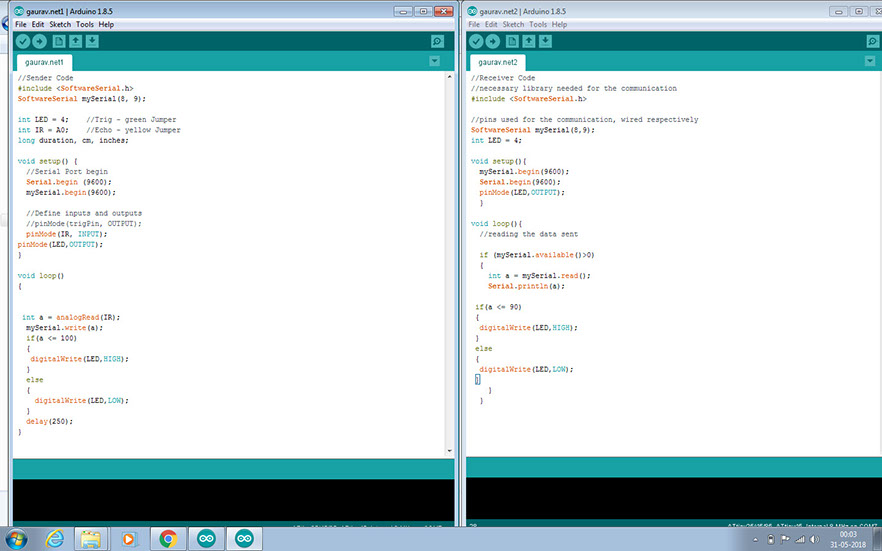Open Edit menu in gaurav.net2 window
The height and width of the screenshot is (551, 882).
tap(491, 24)
